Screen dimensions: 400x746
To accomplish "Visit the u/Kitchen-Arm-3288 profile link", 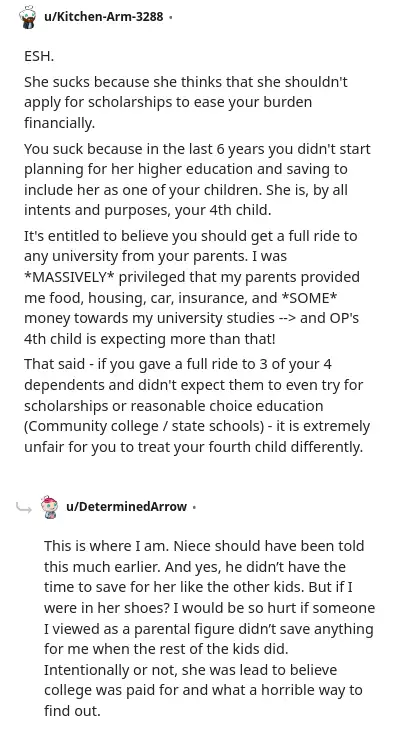I will (104, 17).
